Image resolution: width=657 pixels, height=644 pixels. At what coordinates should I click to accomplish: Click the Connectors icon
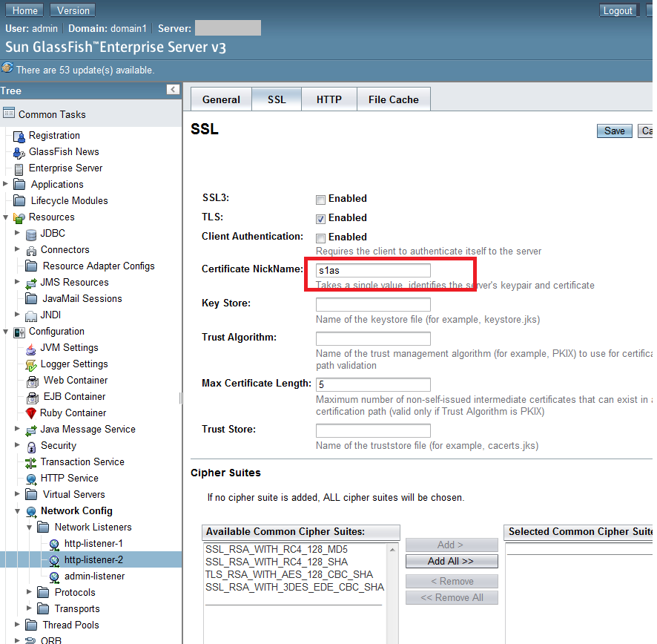(x=31, y=250)
